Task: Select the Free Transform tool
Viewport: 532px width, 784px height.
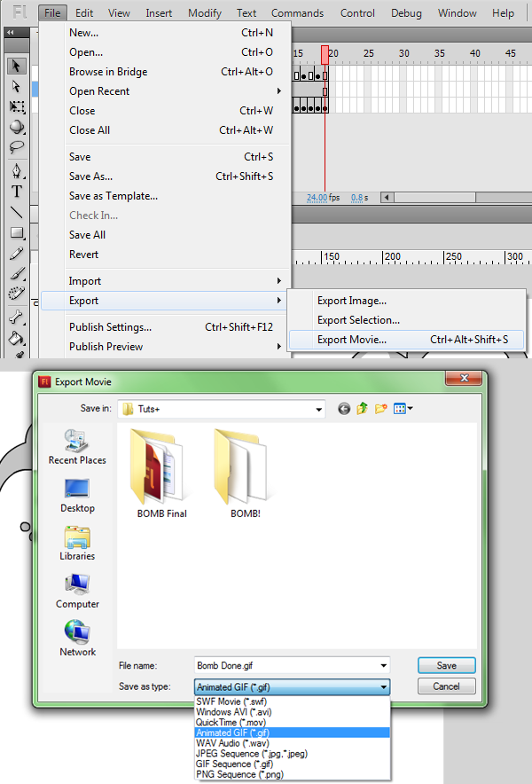Action: [17, 106]
